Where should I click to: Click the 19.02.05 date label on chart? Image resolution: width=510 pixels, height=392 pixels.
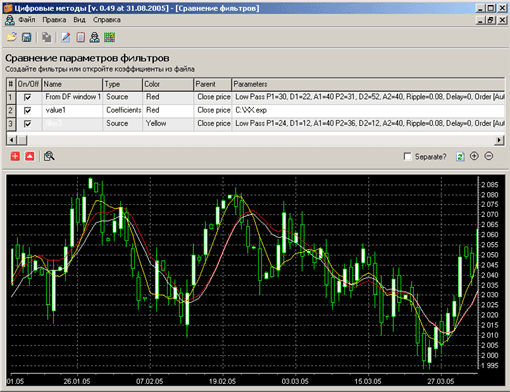coord(222,381)
